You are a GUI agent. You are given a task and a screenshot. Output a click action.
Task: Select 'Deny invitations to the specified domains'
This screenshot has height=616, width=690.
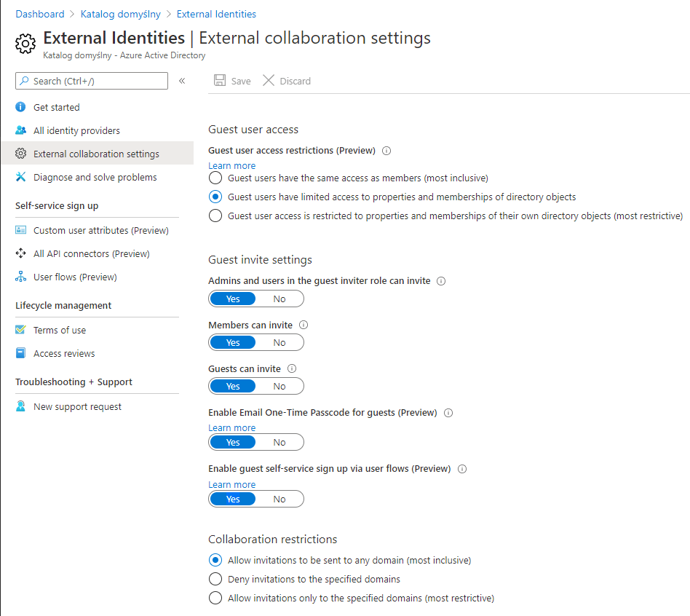tap(215, 580)
